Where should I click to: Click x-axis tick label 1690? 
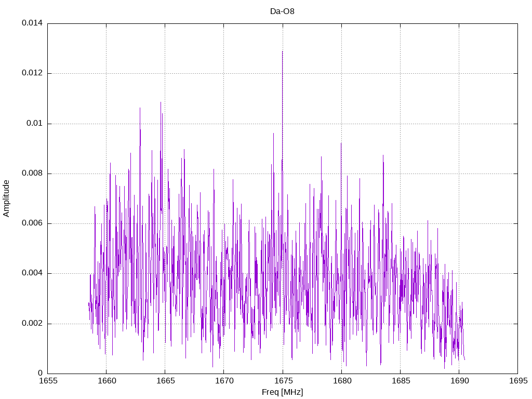(x=459, y=381)
